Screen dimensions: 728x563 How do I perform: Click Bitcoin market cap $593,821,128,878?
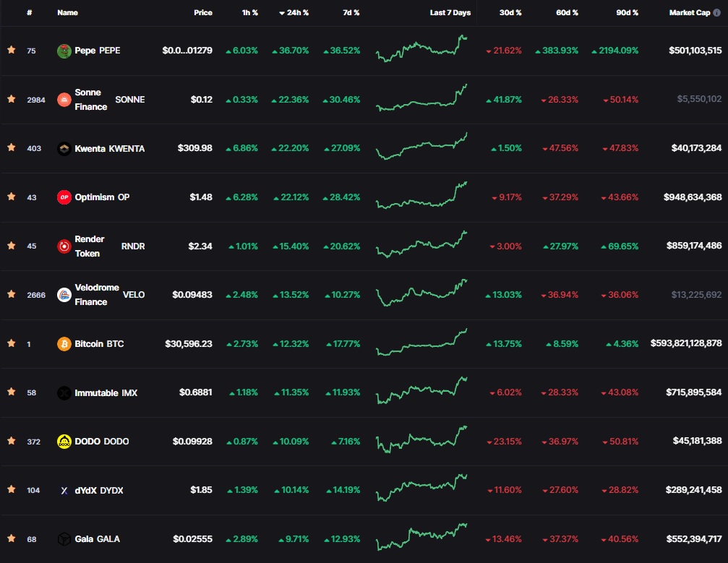686,343
